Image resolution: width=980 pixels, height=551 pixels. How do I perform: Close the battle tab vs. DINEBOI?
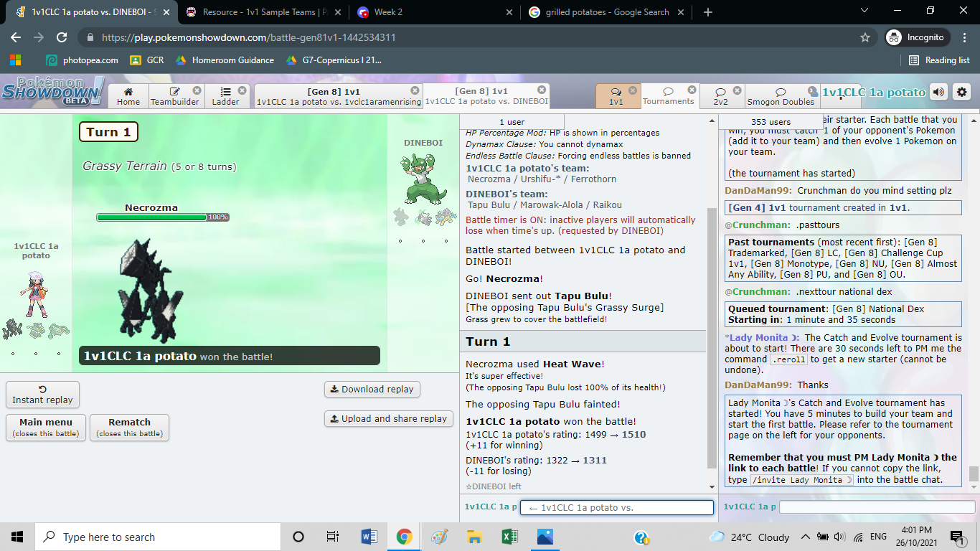pyautogui.click(x=542, y=90)
